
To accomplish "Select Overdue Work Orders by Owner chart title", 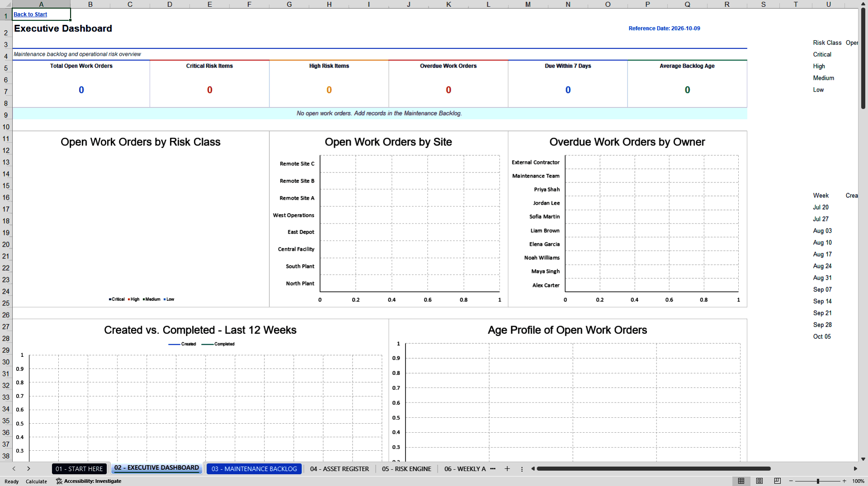I will tap(627, 142).
